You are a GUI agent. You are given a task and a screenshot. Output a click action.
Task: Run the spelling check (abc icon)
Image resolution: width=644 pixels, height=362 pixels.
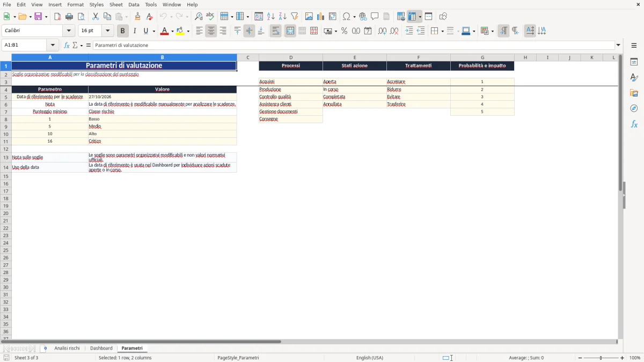(x=210, y=17)
